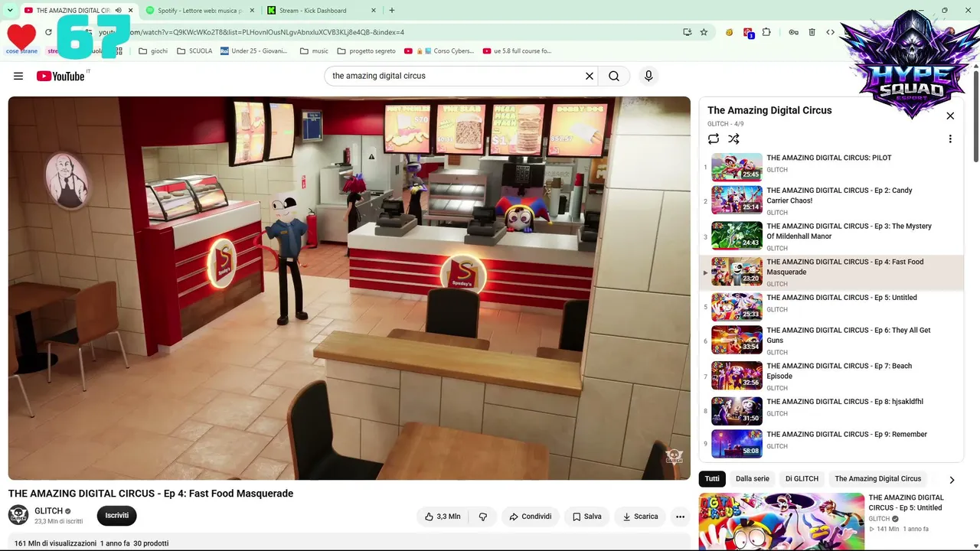Close the Kick Dashboard tab
980x551 pixels.
(374, 11)
